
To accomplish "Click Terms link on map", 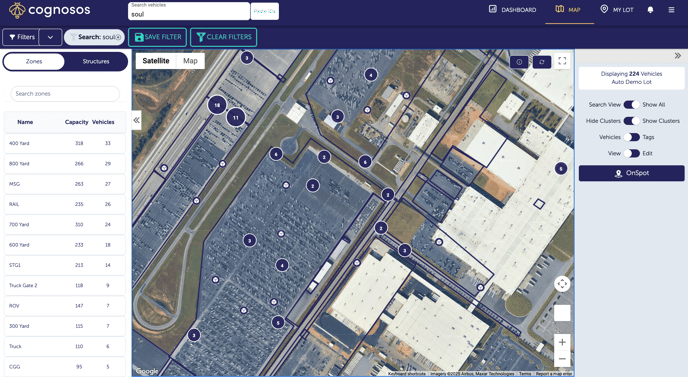I will 525,374.
